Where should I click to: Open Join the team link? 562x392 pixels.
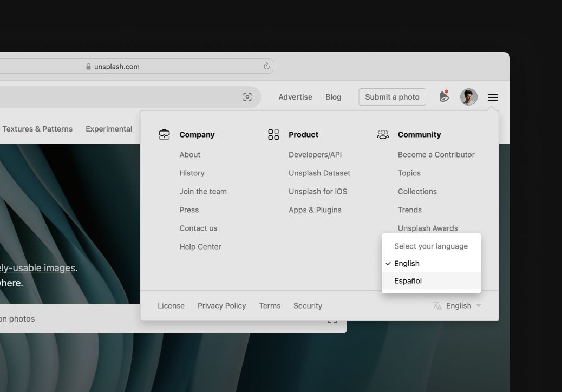pyautogui.click(x=203, y=191)
